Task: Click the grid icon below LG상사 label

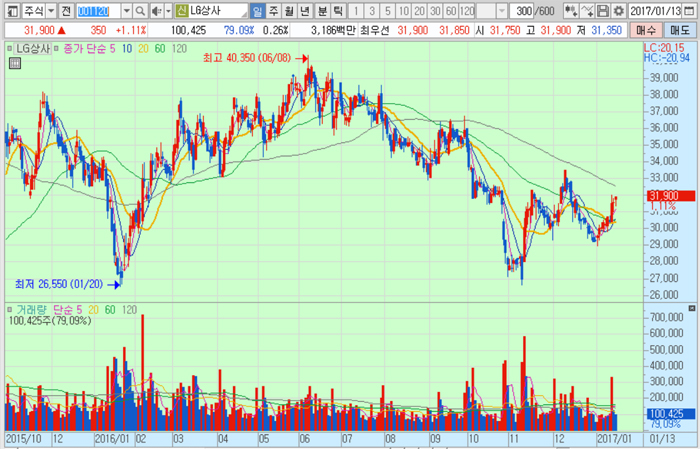Action: [x=15, y=64]
